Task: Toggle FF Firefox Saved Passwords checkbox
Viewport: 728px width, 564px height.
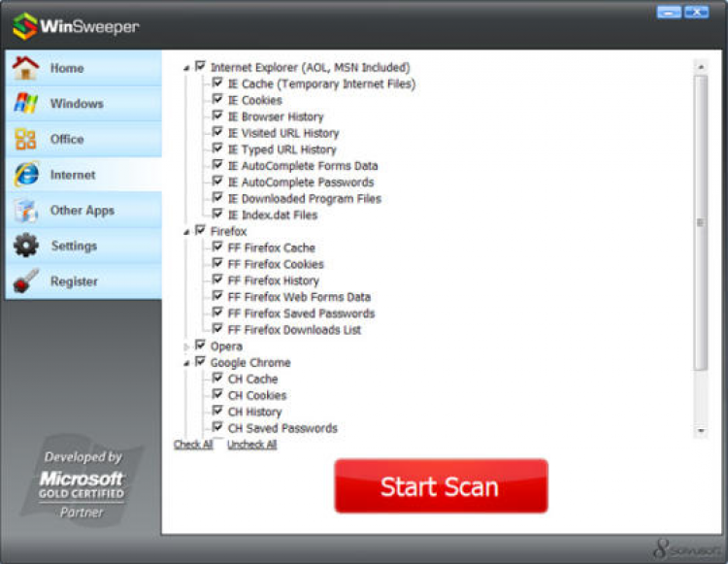Action: 217,313
